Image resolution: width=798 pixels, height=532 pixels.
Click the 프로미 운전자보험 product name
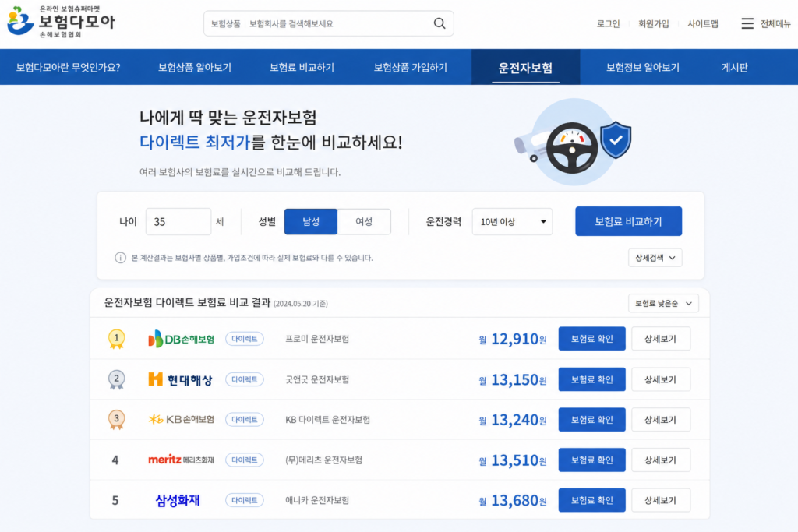point(317,339)
